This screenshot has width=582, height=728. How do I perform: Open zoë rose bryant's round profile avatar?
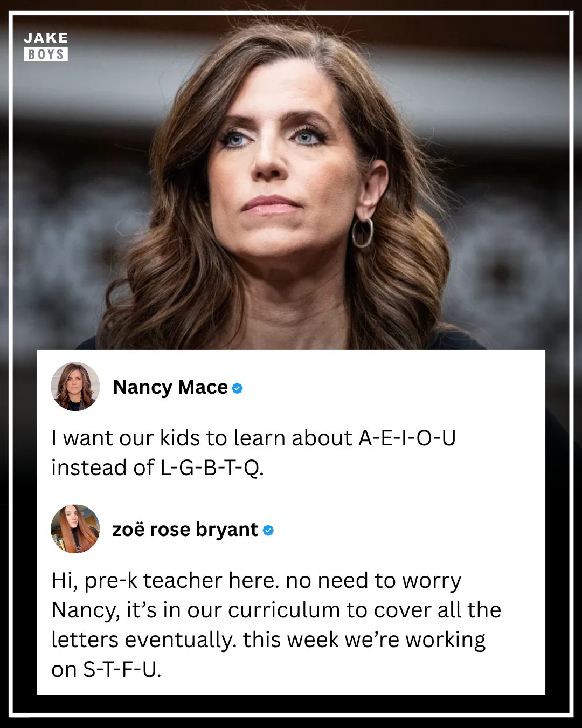click(x=75, y=529)
